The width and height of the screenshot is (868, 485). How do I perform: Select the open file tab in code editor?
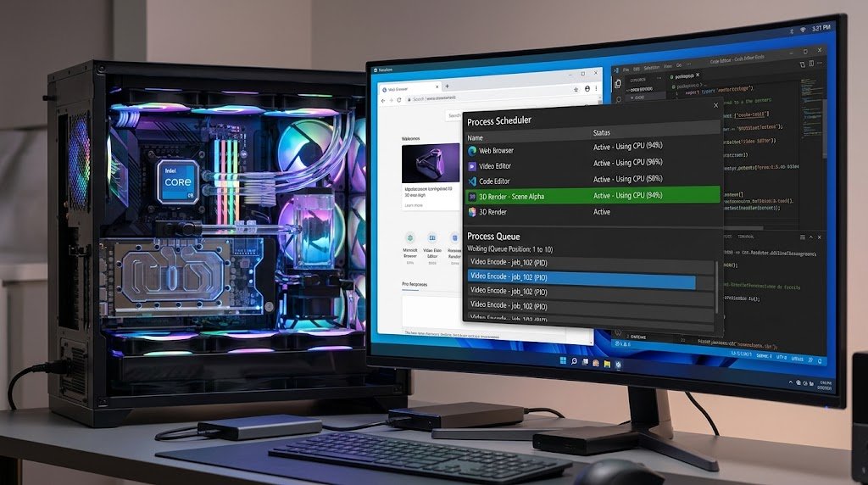click(x=685, y=76)
